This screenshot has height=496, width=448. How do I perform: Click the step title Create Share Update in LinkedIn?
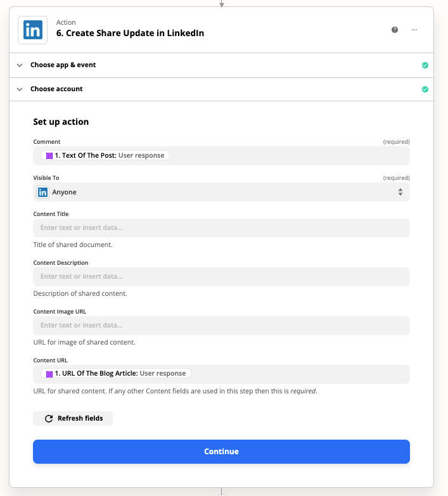[134, 34]
